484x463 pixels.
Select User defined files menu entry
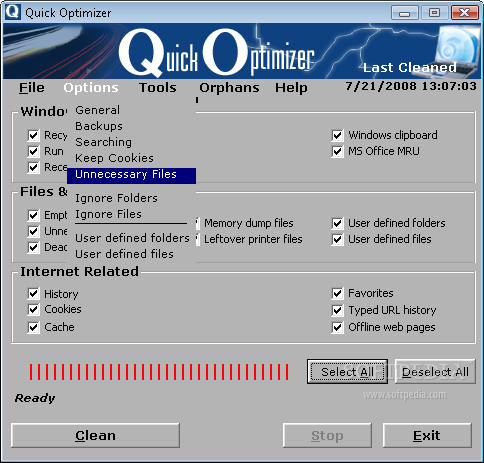pos(131,254)
